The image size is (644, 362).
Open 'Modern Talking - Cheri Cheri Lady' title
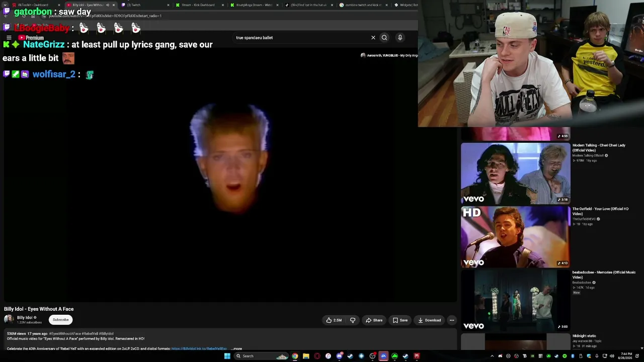point(599,148)
